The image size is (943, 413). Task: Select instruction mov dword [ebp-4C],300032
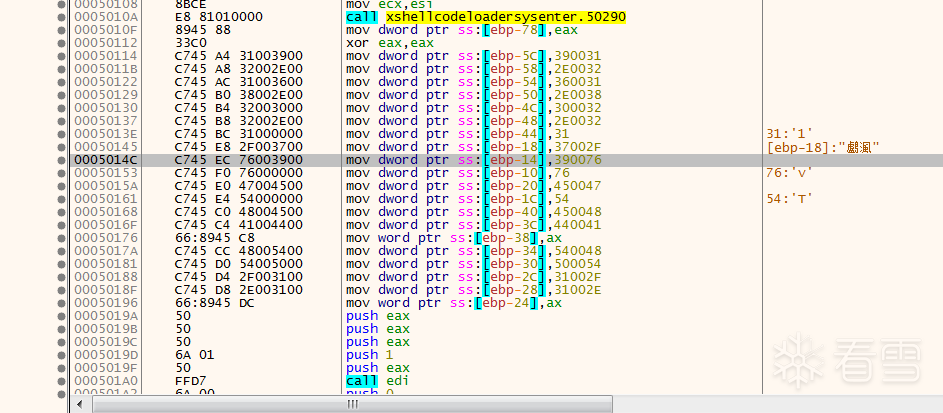pos(474,108)
